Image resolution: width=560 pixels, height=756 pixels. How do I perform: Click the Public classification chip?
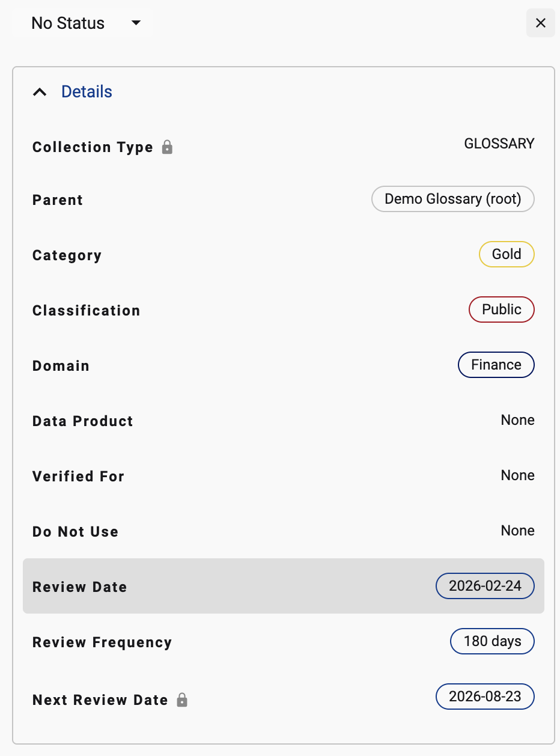coord(501,309)
